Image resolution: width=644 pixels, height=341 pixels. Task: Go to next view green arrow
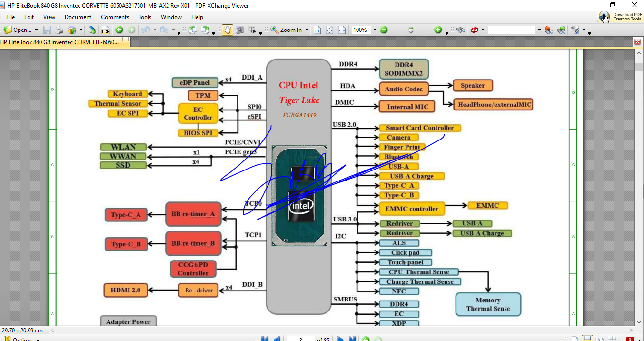click(131, 30)
